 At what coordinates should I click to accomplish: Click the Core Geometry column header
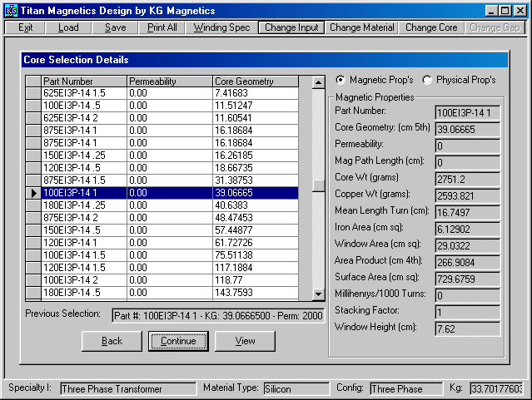coord(256,81)
